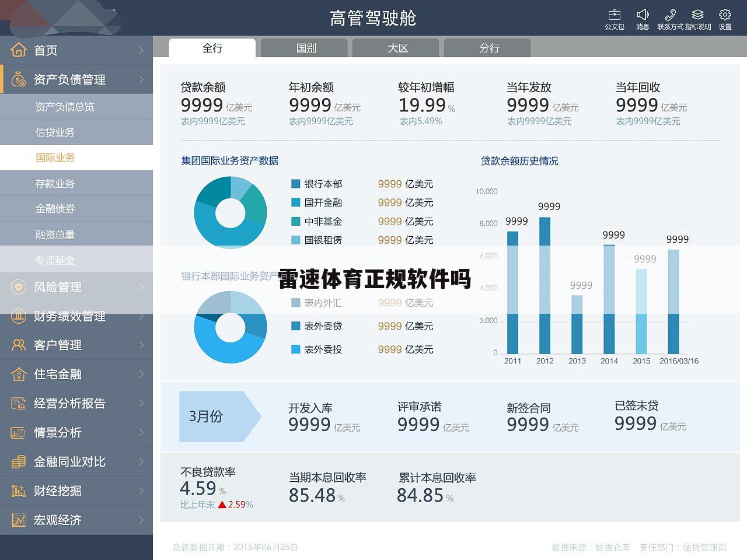This screenshot has height=560, width=747.
Task: Click the 金融同业对比 coins icon
Action: [19, 461]
